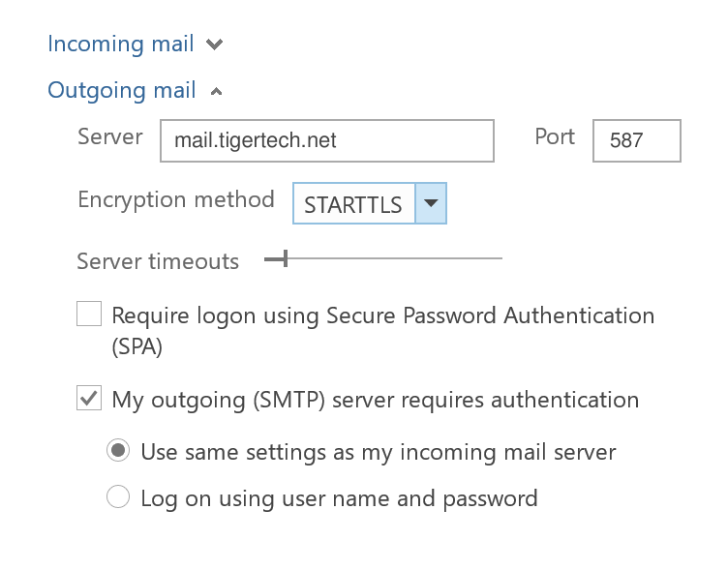Select the same settings as incoming server radio
728x570 pixels.
[x=118, y=451]
